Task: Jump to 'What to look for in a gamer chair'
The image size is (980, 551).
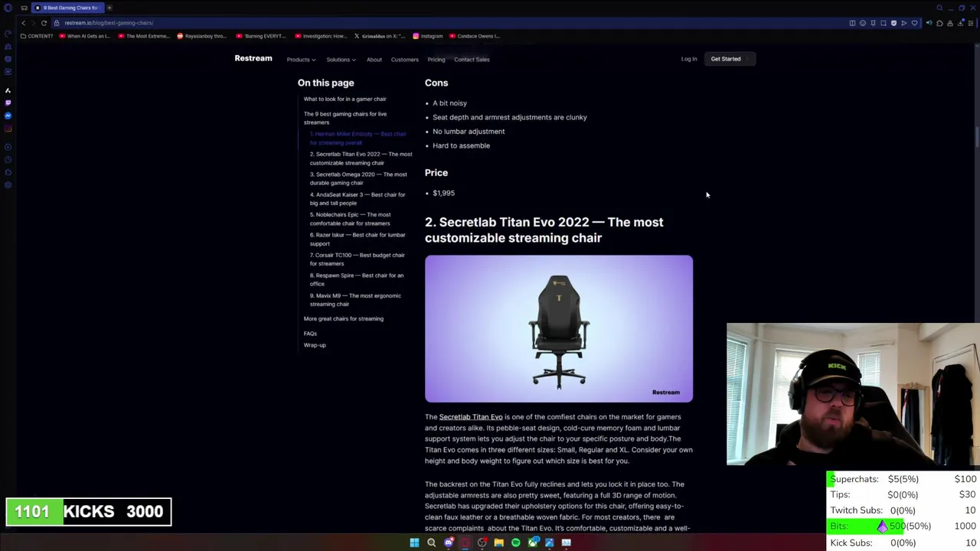Action: (x=345, y=99)
